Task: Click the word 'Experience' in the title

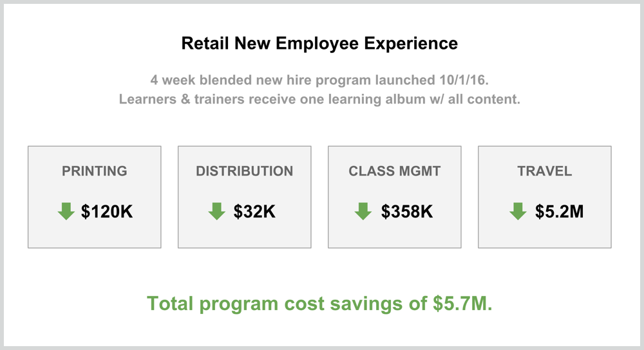Action: click(411, 44)
